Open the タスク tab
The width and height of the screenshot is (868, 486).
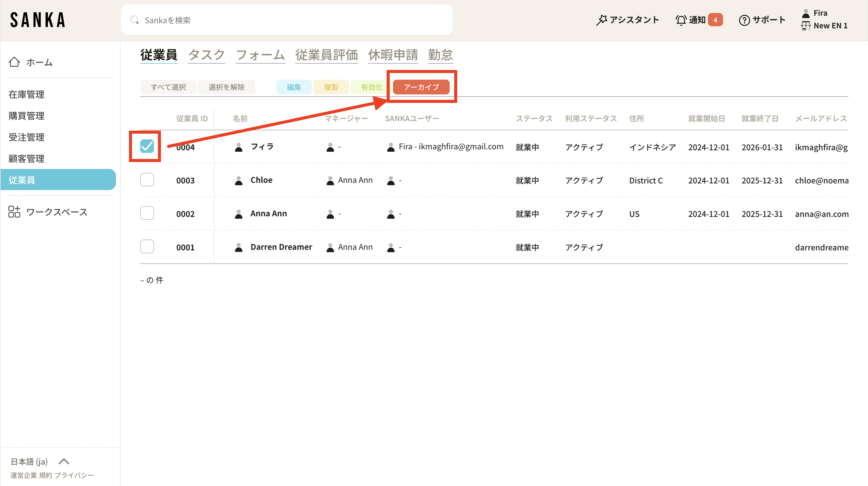pyautogui.click(x=206, y=55)
